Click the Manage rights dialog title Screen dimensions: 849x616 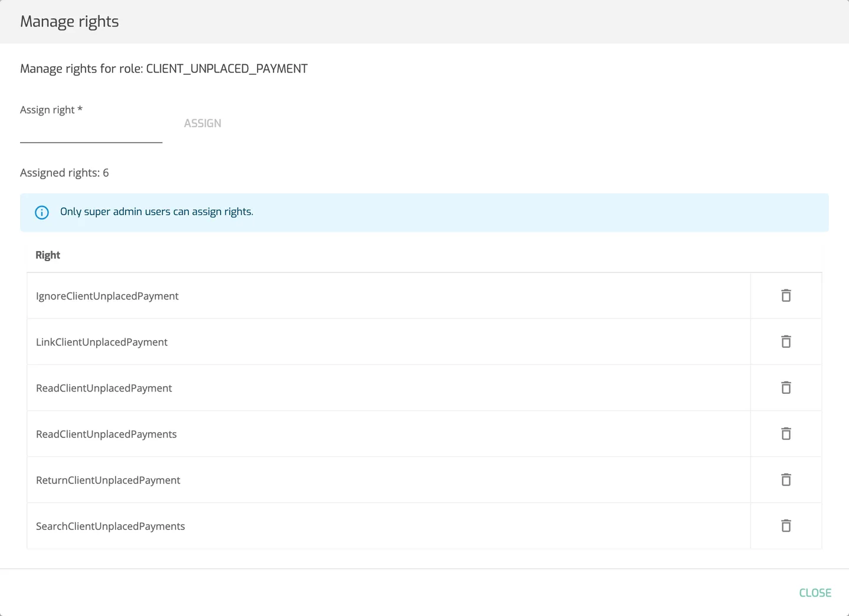70,22
